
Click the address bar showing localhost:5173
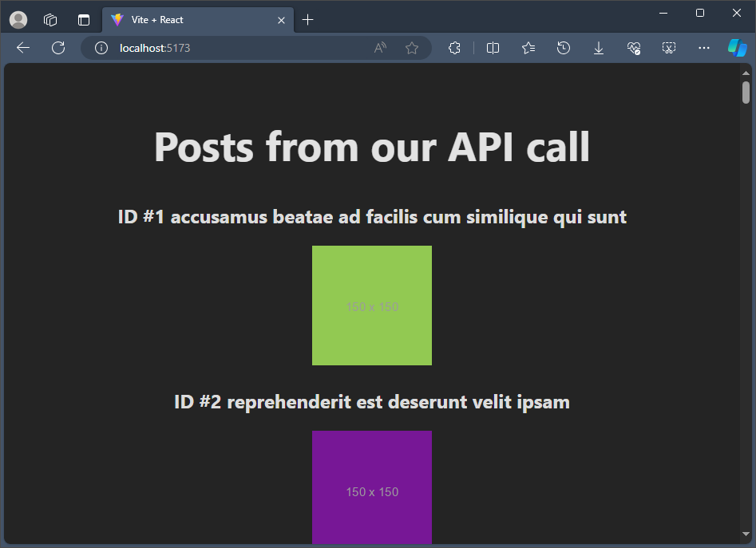[200, 48]
